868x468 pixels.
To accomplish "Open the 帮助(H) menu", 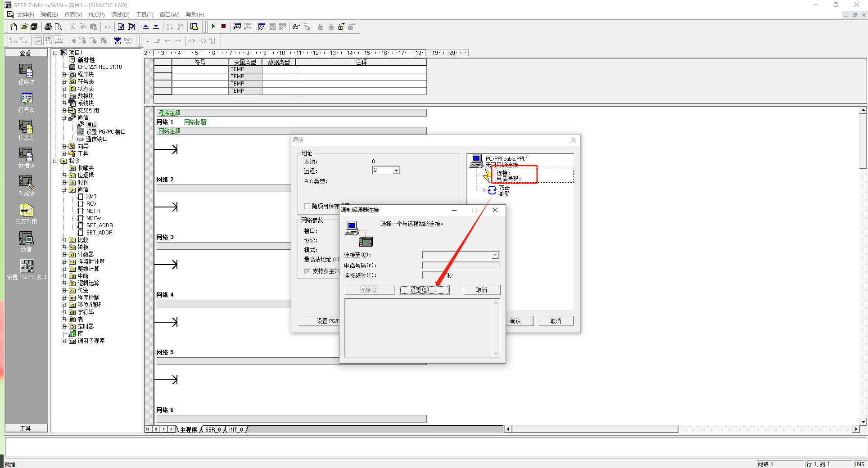I will 195,15.
